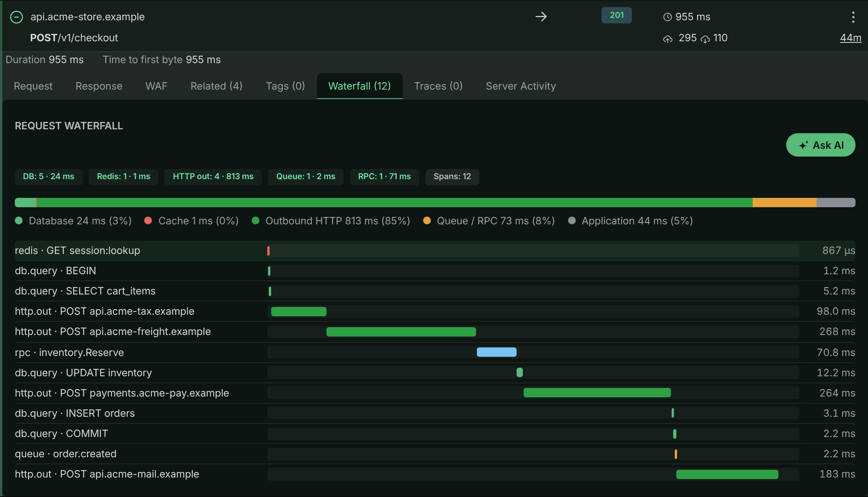The width and height of the screenshot is (868, 497).
Task: Select the db.query · COMMIT span
Action: click(x=435, y=434)
